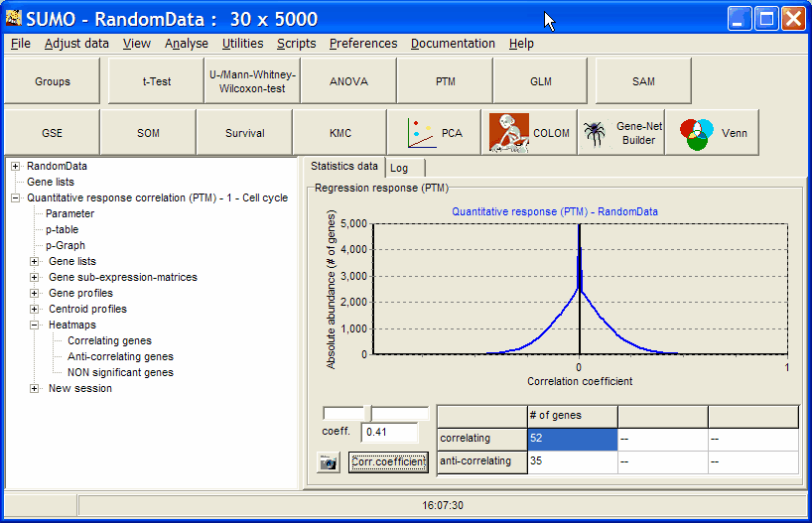Collapse the Quantitative response correlation node
The width and height of the screenshot is (812, 523).
16,197
